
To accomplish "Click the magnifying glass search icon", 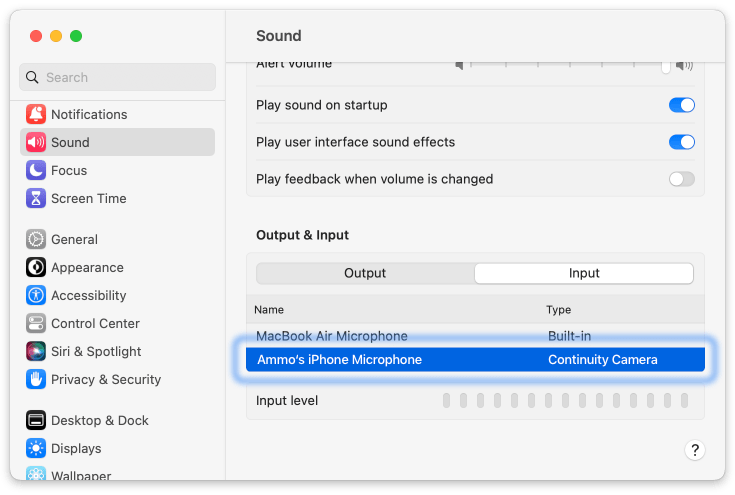I will [32, 77].
